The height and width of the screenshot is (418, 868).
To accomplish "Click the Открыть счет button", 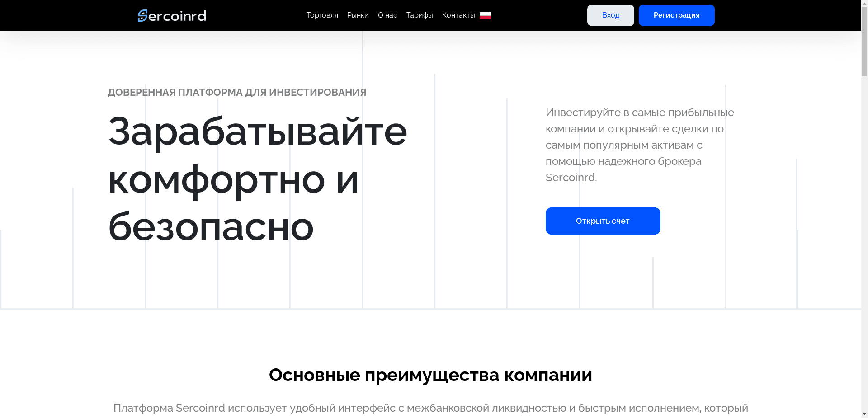I will tap(603, 221).
